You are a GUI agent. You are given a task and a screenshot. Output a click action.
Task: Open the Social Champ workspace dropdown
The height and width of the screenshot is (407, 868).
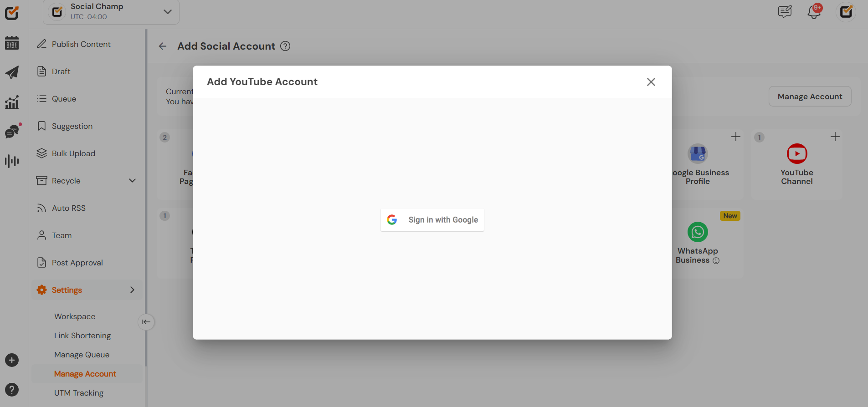[x=111, y=12]
